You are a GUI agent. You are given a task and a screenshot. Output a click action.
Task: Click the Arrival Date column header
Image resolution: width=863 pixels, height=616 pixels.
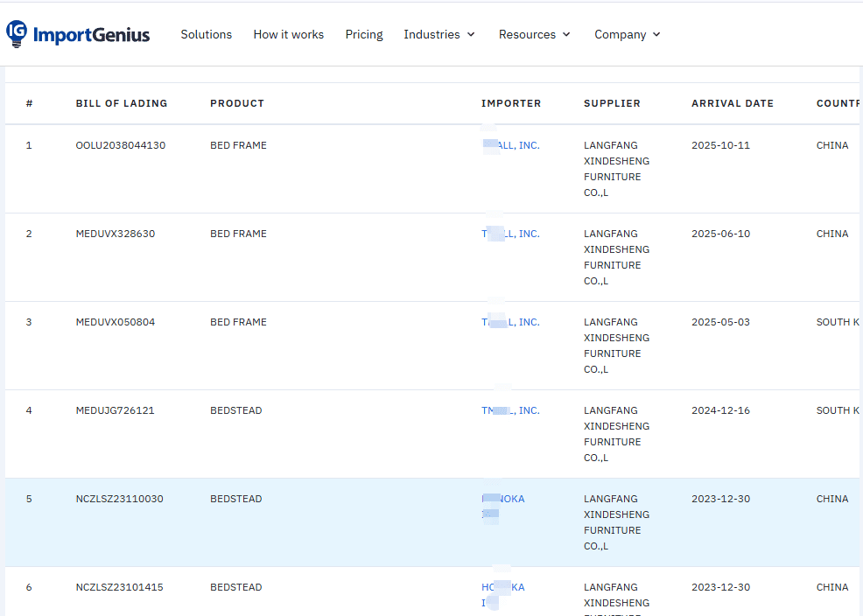[x=732, y=103]
